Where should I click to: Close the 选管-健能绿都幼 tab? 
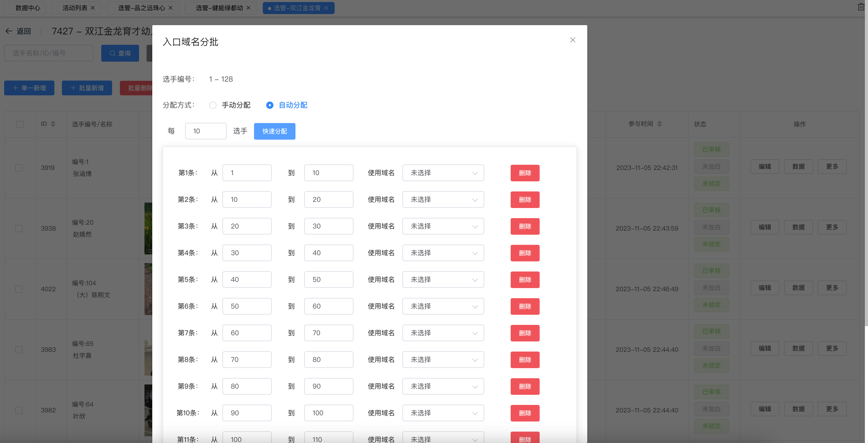[248, 8]
